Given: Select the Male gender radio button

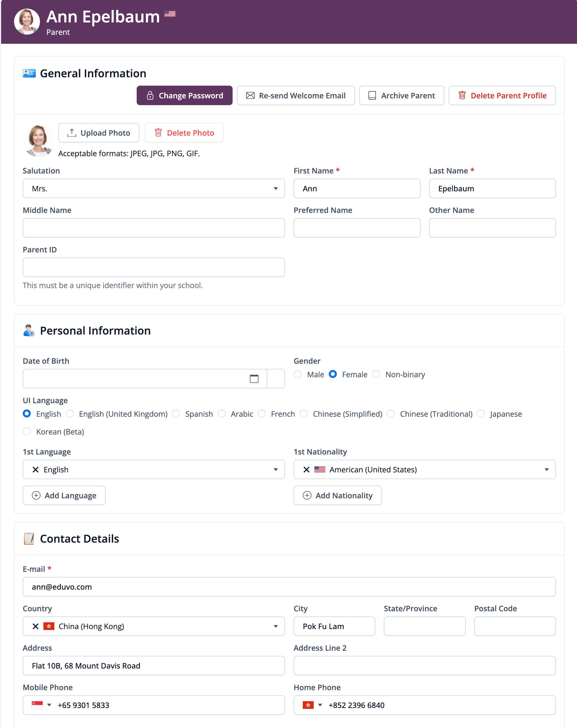Looking at the screenshot, I should pyautogui.click(x=298, y=374).
